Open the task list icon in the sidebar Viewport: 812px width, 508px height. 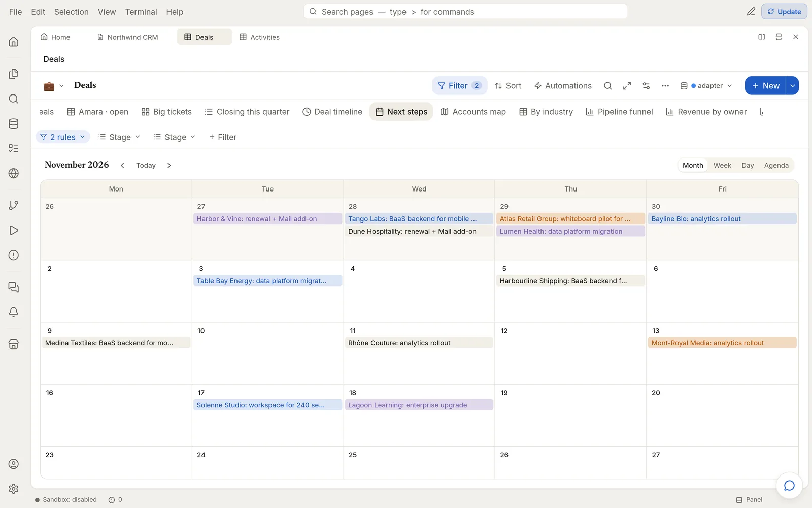14,148
